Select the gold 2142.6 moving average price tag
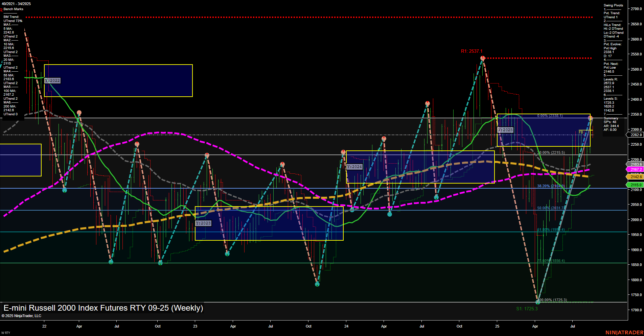Screen dimensions: 644x336 (x=635, y=176)
